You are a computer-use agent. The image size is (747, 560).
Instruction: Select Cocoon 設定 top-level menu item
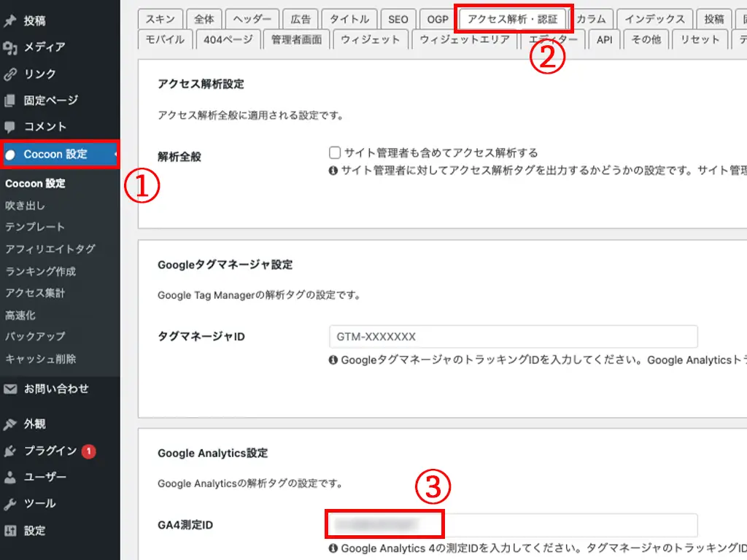(60, 155)
